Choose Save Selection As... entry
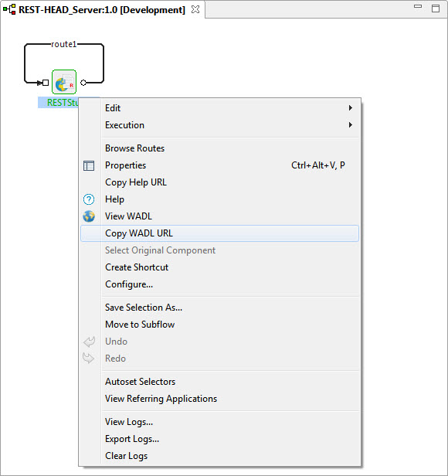The height and width of the screenshot is (476, 448). (x=219, y=308)
